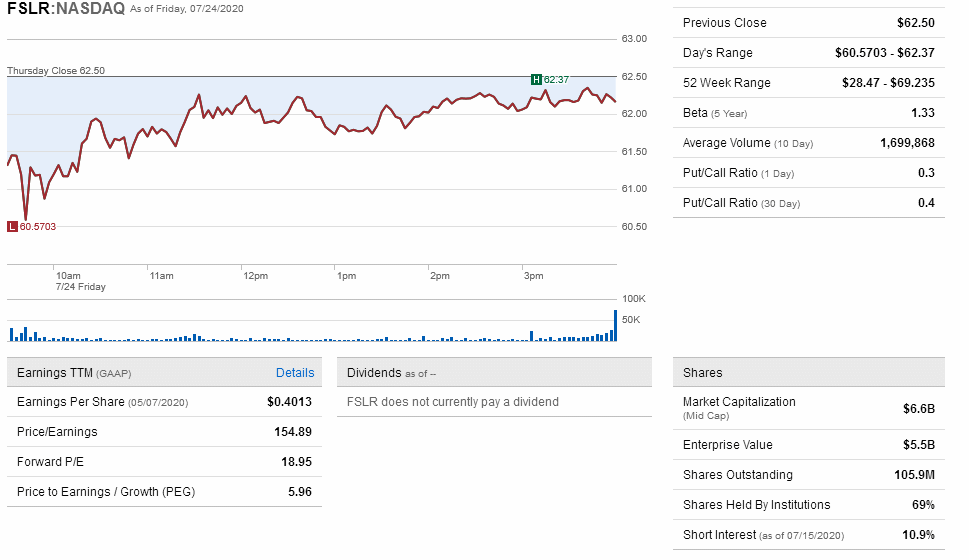Select the Previous Close value $62.50
This screenshot has height=560, width=969.
pos(916,23)
